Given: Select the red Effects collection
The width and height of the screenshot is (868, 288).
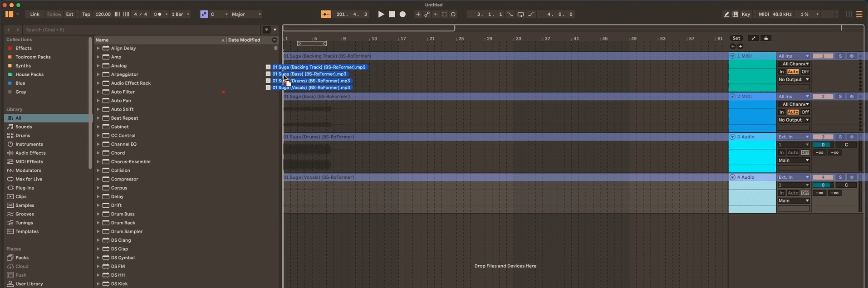Looking at the screenshot, I should click(x=24, y=48).
